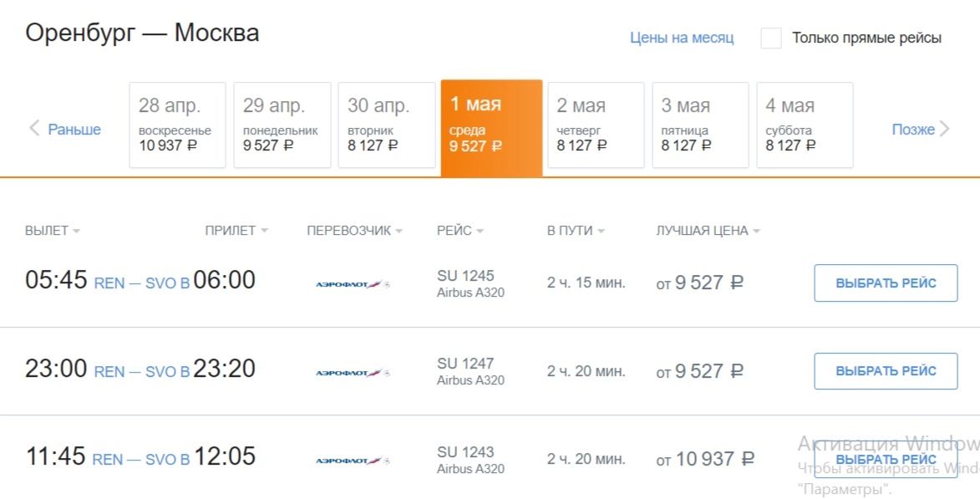This screenshot has height=499, width=980.
Task: Click Aeroflot logo for flight SU 1243
Action: pyautogui.click(x=353, y=460)
